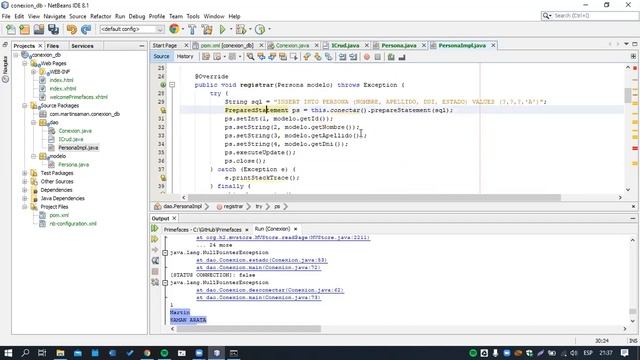640x360 pixels.
Task: Click the Start Macro Recording red circle icon
Action: pos(367,57)
